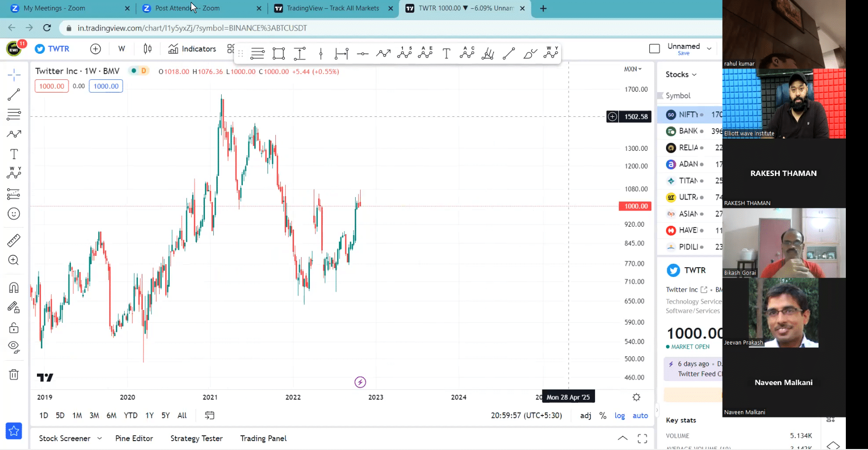Screen dimensions: 868x450
Task: Open the MXN currency dropdown
Action: coord(633,69)
